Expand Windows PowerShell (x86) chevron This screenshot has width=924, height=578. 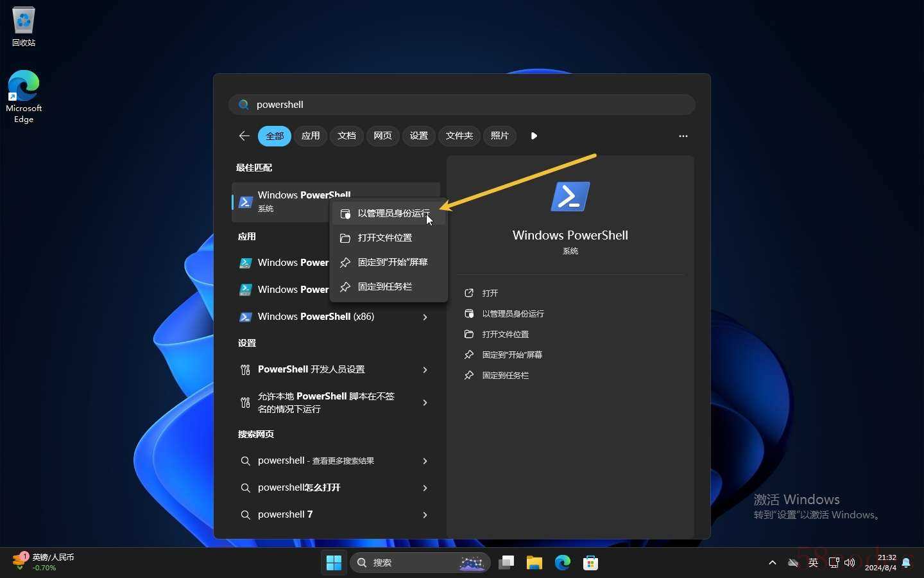tap(425, 317)
